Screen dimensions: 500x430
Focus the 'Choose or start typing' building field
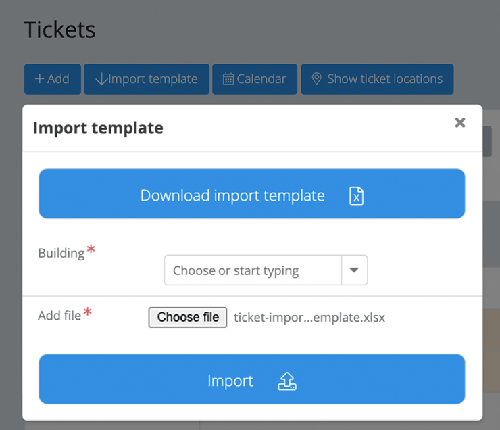click(253, 270)
